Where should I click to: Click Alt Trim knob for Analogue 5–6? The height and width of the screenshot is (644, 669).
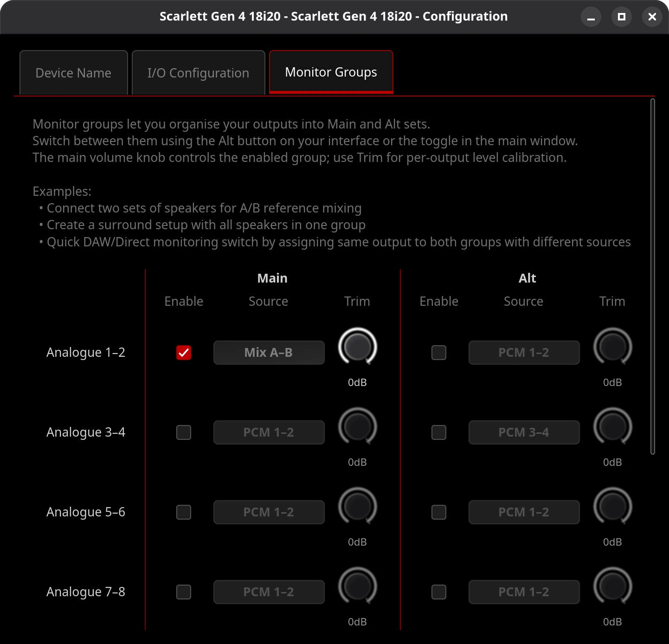613,506
